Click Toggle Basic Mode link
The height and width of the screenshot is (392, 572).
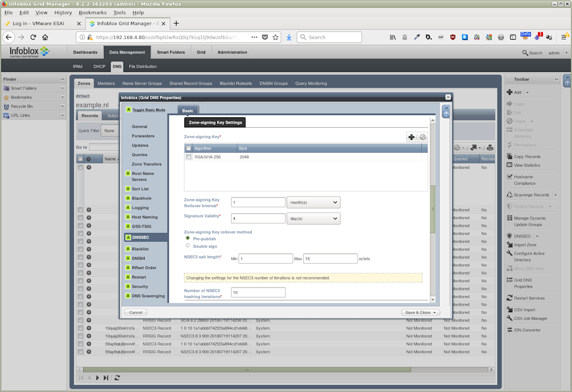[x=149, y=110]
